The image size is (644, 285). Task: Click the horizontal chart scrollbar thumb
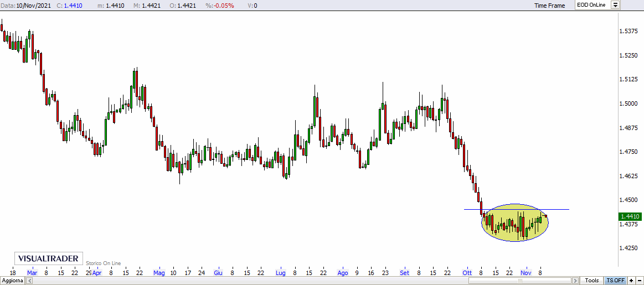520,281
